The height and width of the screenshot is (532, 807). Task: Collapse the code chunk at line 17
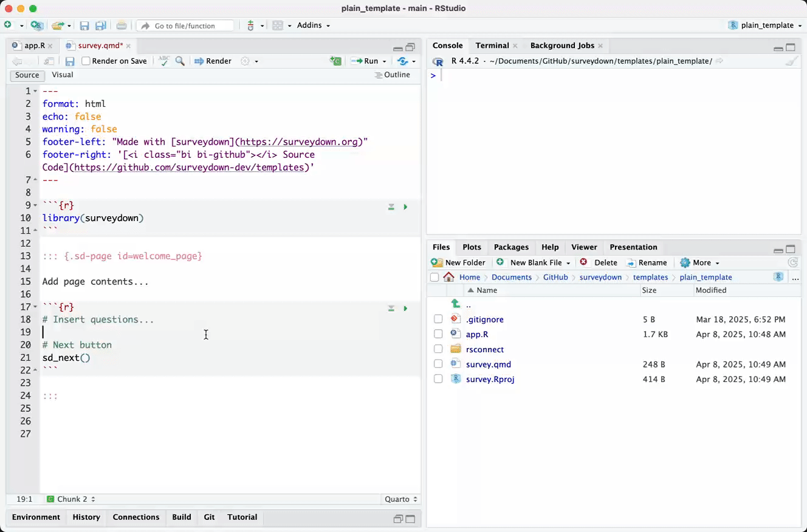tap(36, 307)
